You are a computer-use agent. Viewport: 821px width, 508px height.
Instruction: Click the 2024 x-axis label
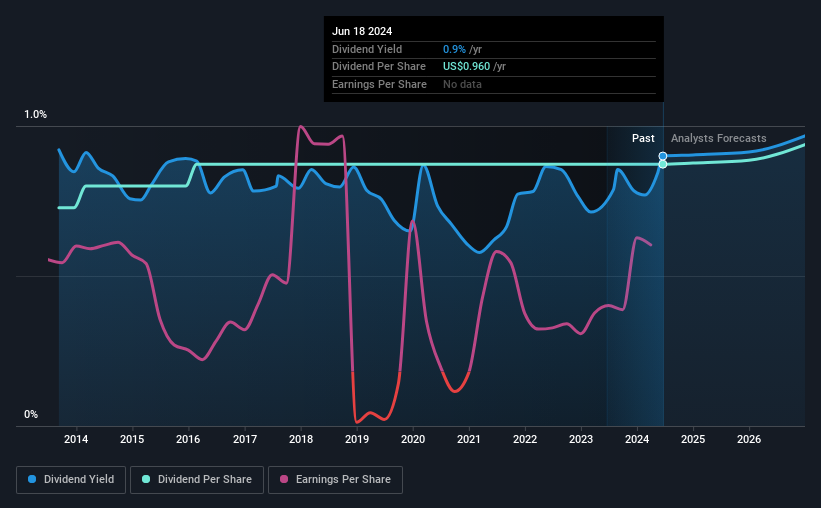click(x=637, y=439)
